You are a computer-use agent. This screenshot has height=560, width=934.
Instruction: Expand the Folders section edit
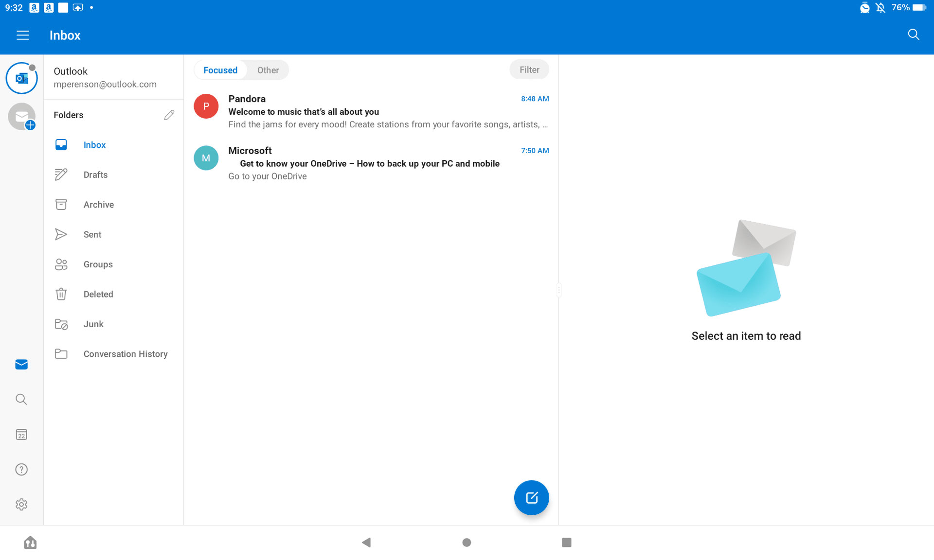[x=169, y=115]
